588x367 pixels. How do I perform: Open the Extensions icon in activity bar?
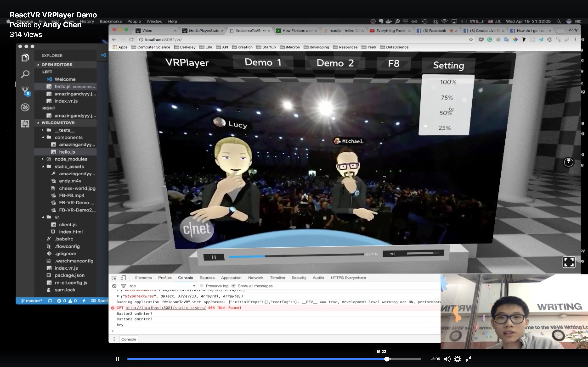pos(25,124)
